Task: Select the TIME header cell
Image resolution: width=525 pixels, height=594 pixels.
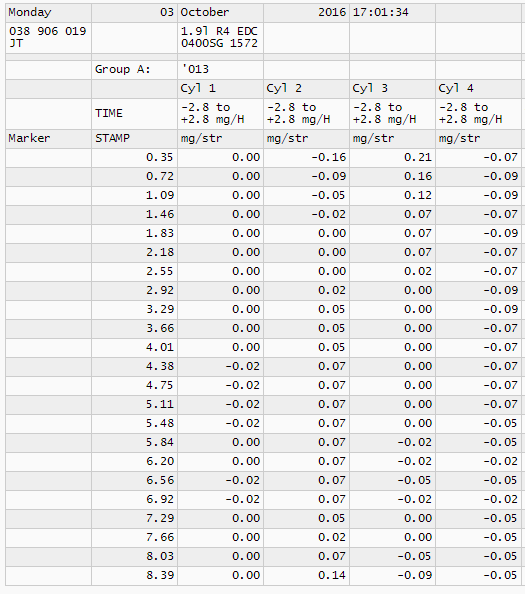Action: coord(134,114)
